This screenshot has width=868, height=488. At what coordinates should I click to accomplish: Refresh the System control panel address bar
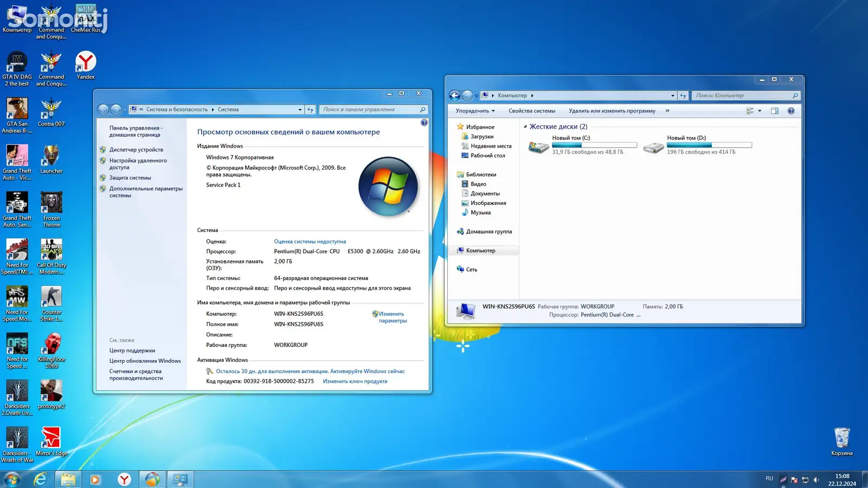[311, 110]
